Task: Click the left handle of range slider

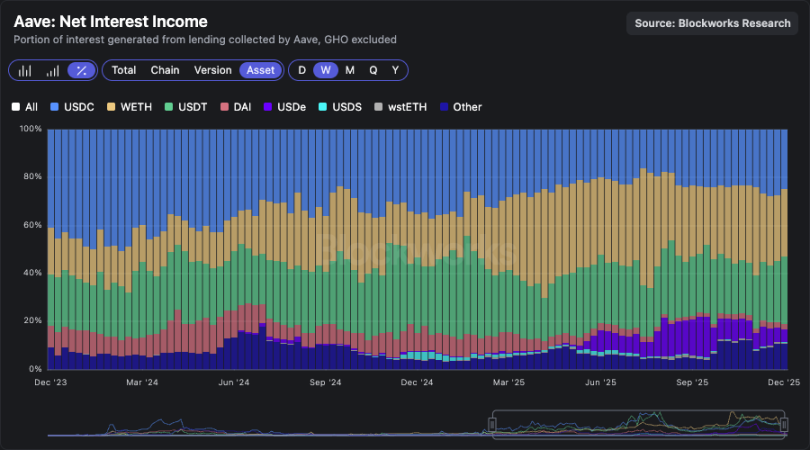Action: (492, 424)
